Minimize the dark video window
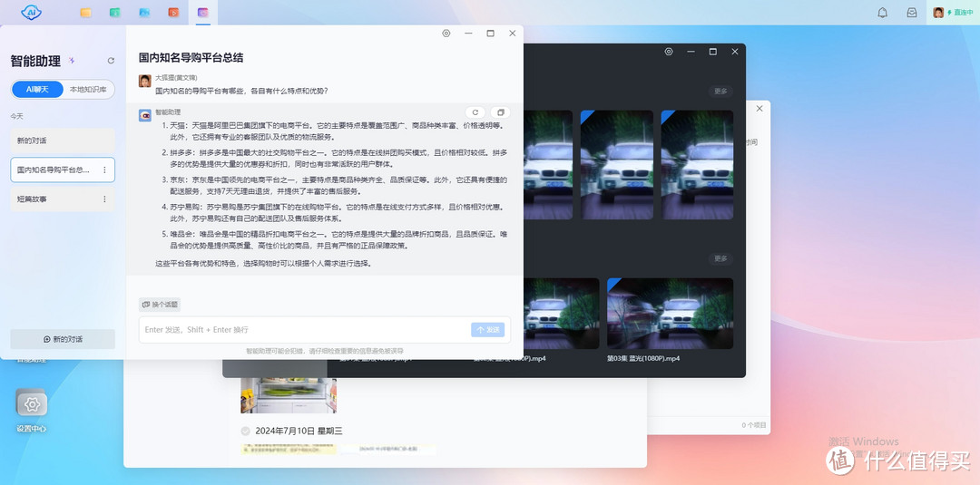Screen dimensions: 980x485 [x=691, y=52]
